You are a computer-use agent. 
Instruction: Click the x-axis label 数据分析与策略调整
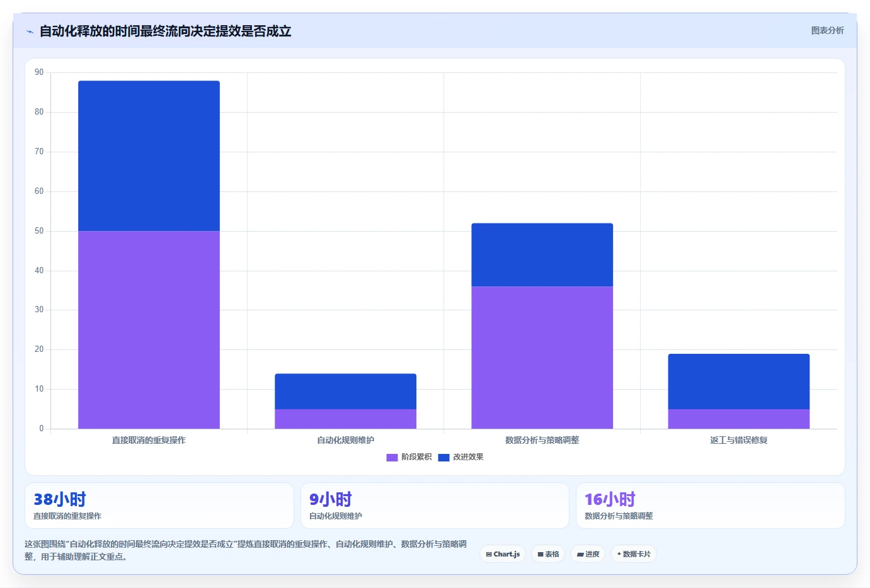542,440
